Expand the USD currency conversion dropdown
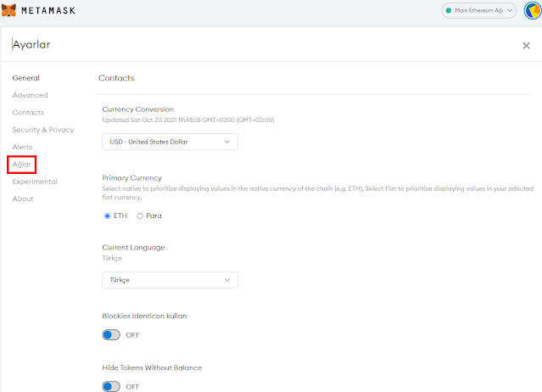Viewport: 542px width, 392px height. tap(170, 142)
